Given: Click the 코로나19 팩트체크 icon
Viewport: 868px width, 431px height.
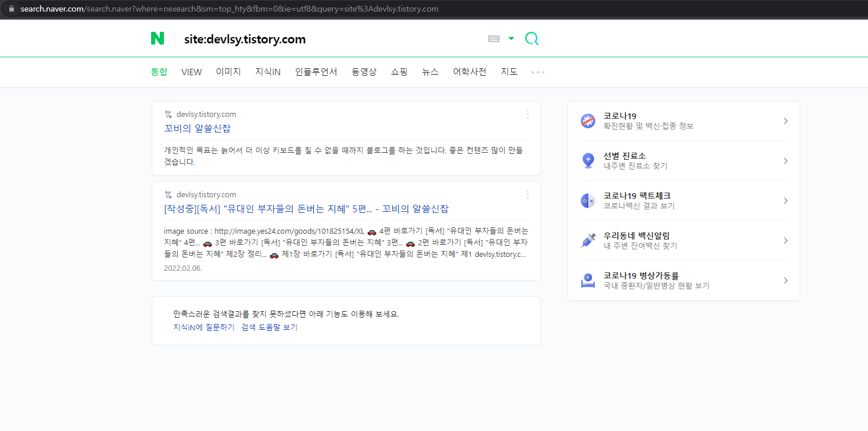Looking at the screenshot, I should pyautogui.click(x=588, y=201).
